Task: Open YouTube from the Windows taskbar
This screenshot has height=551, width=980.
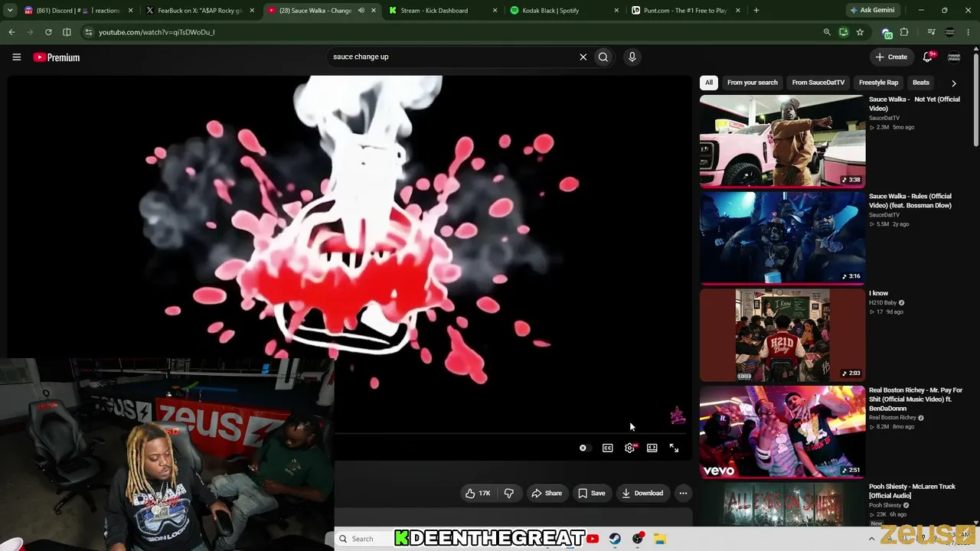Action: [x=593, y=539]
